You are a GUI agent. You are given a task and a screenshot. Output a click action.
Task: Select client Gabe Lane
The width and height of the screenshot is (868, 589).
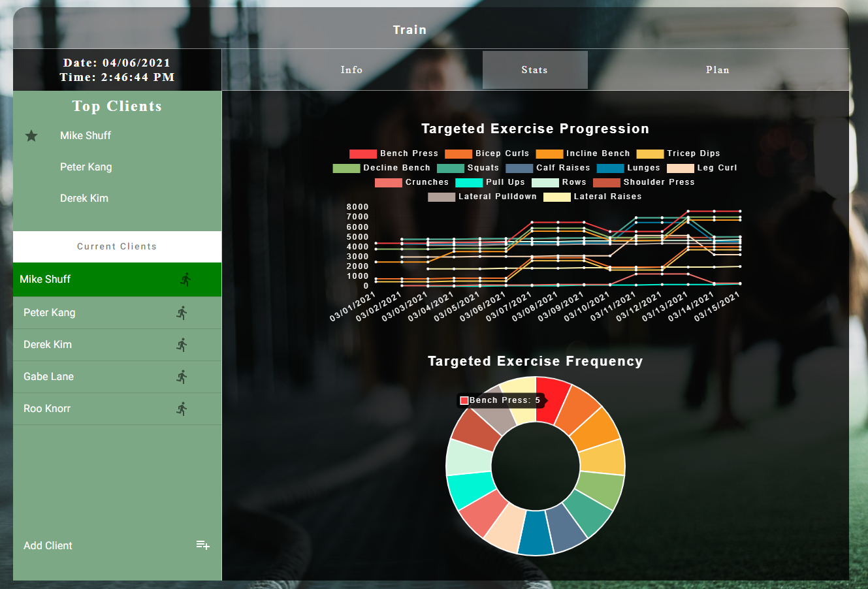click(x=118, y=377)
